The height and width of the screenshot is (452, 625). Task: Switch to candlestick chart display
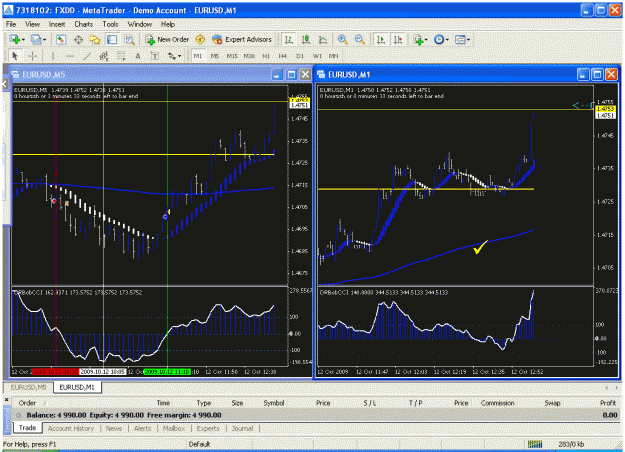point(306,39)
